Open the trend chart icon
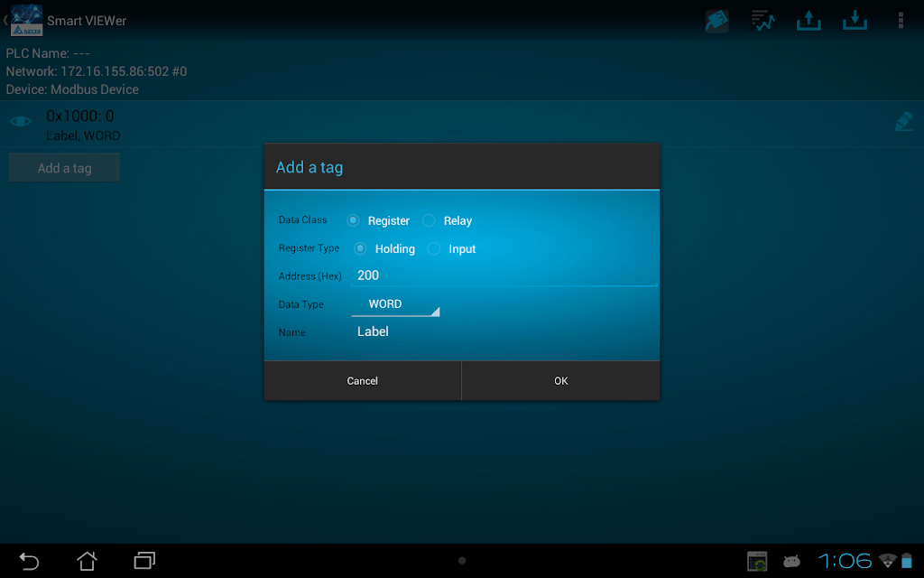Image resolution: width=924 pixels, height=578 pixels. pyautogui.click(x=762, y=21)
